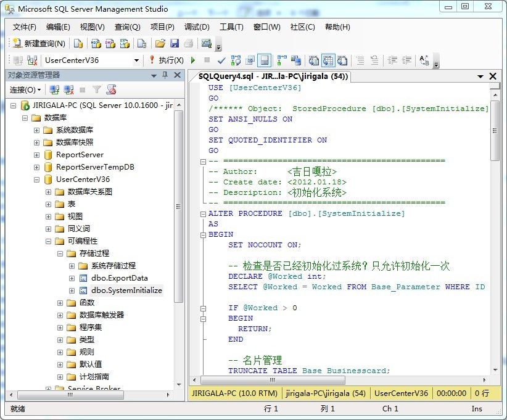Select the dbo.SystemInitialize stored procedure
The image size is (507, 420).
[126, 290]
